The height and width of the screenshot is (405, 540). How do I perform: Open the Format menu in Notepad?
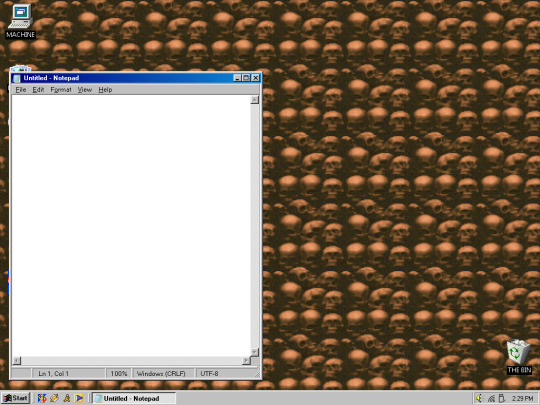(x=61, y=90)
